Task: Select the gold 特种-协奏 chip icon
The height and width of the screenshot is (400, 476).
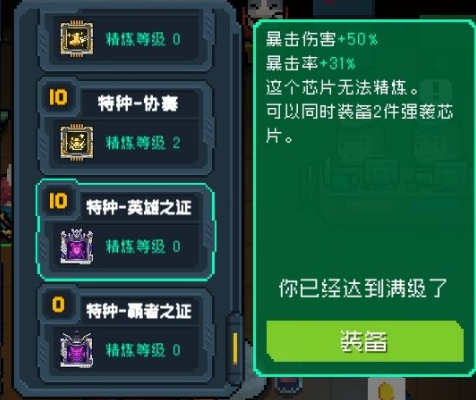Action: 77,142
